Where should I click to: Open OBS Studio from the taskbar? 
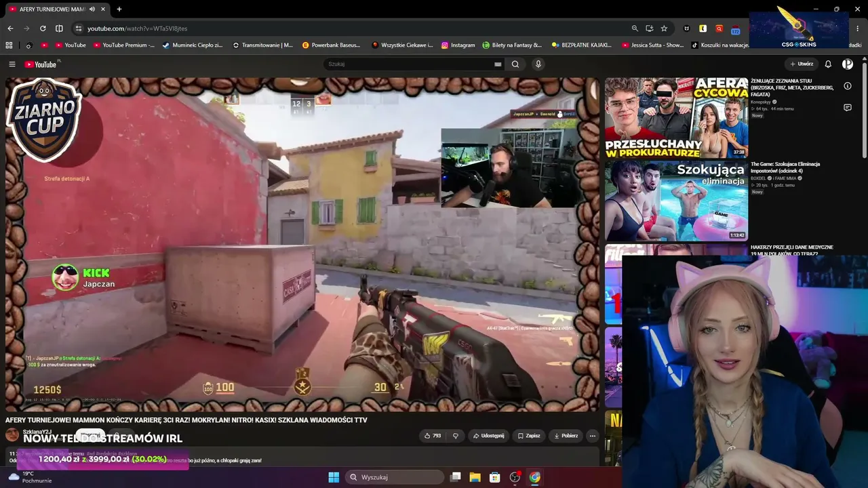tap(515, 477)
